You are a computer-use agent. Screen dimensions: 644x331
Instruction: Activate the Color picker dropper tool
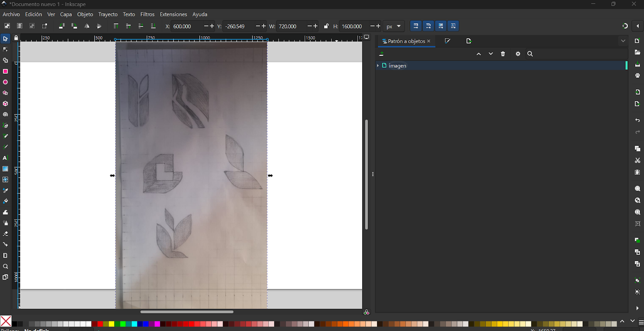pos(5,190)
